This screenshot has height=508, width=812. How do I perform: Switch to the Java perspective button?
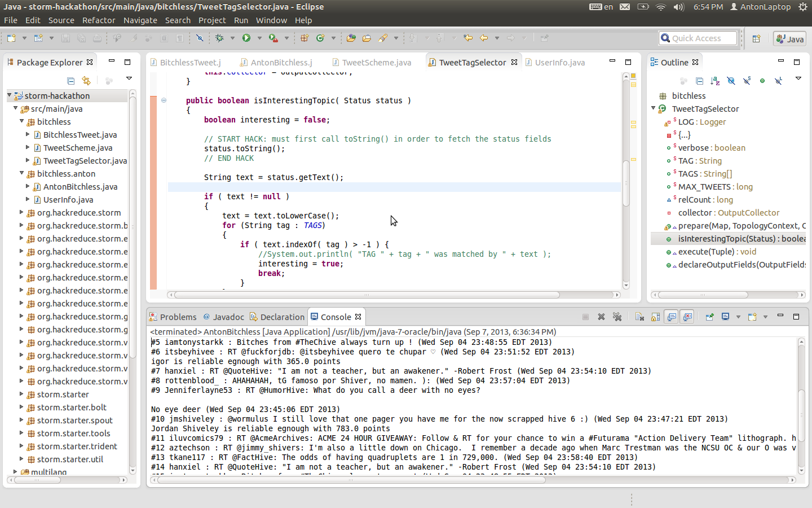point(789,38)
